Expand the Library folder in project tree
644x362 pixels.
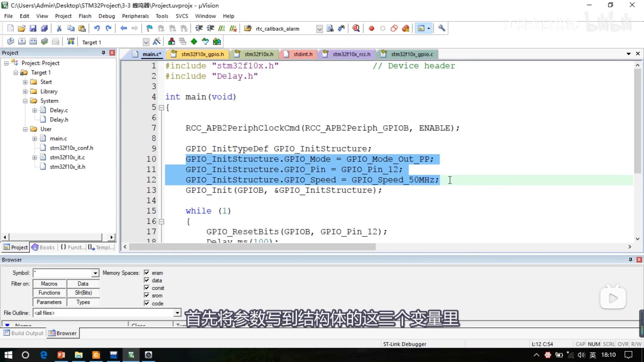25,92
